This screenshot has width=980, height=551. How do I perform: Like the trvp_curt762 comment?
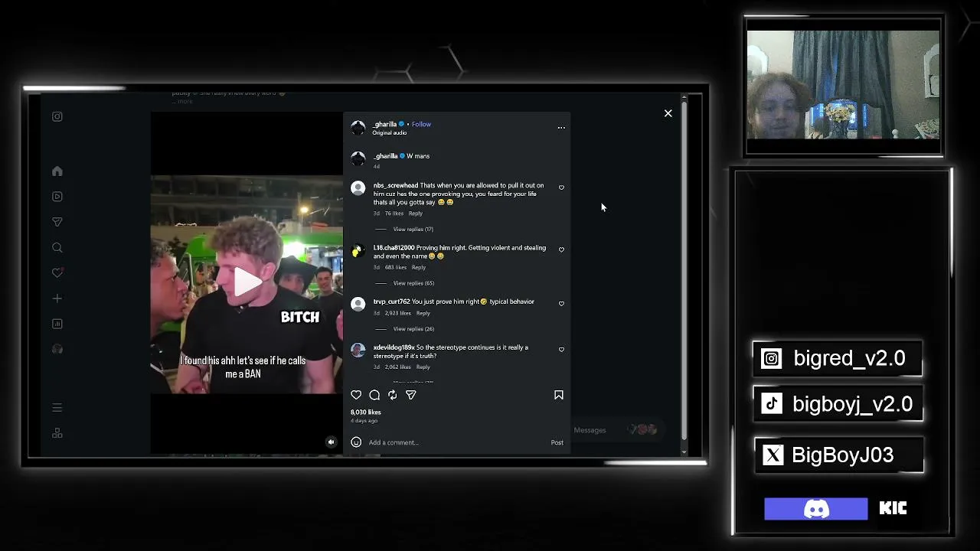click(x=561, y=304)
